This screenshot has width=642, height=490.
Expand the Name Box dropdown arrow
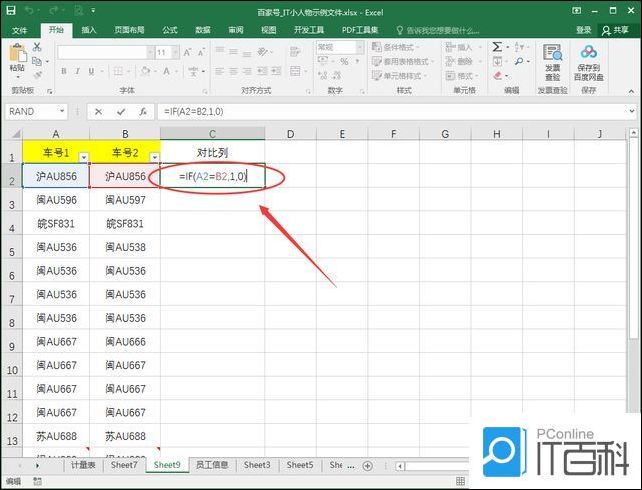62,112
